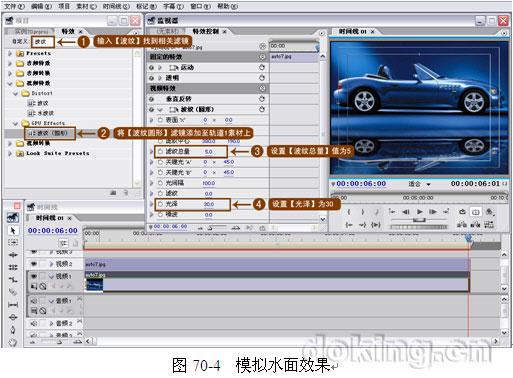513x378 pixels.
Task: Collapse track 视频1
Action: tap(51, 276)
